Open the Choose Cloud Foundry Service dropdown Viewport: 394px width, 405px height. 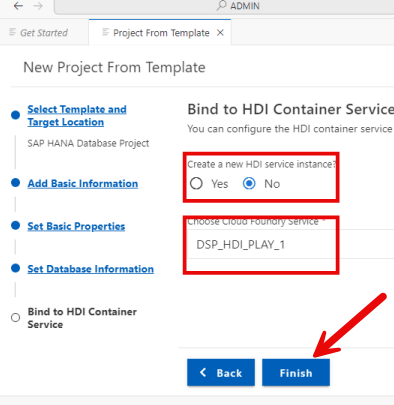tap(290, 244)
